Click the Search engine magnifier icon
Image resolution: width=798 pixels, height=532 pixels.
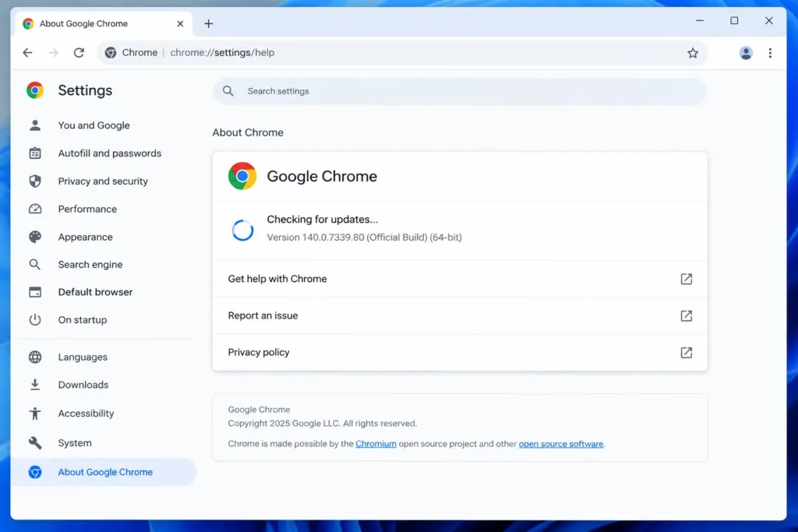(34, 265)
